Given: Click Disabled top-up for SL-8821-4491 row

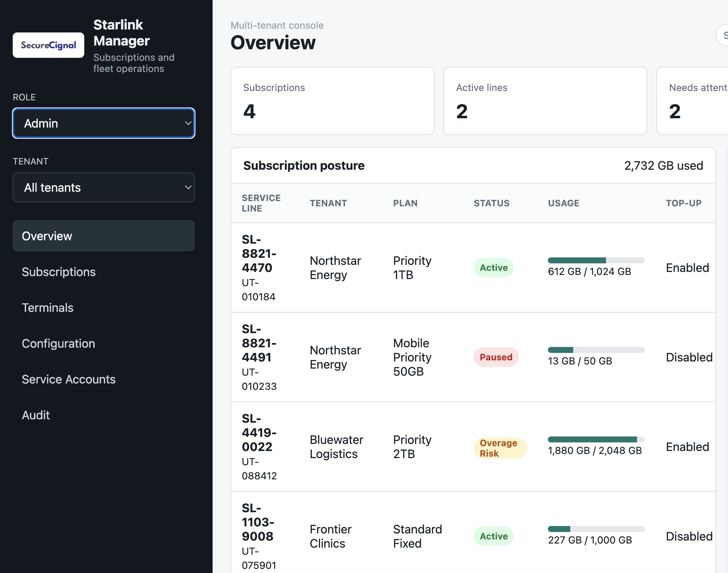Looking at the screenshot, I should point(689,357).
